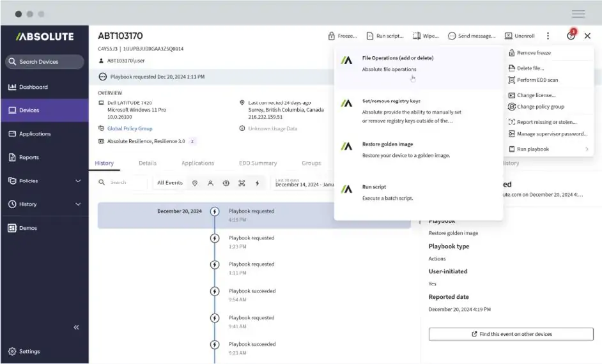Image resolution: width=602 pixels, height=364 pixels.
Task: Select Playbook requested 4:19 PM event
Action: coord(254,215)
